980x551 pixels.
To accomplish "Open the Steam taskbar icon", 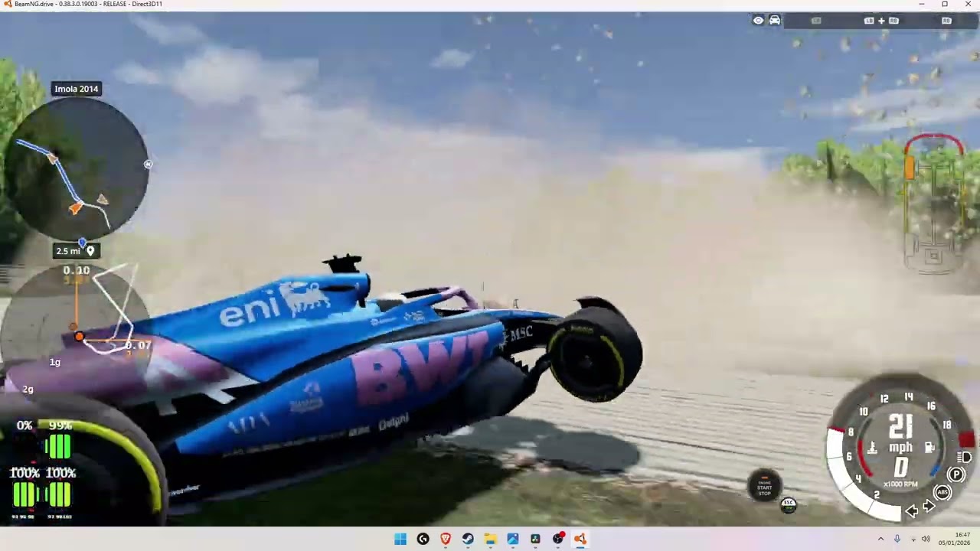I will [468, 539].
